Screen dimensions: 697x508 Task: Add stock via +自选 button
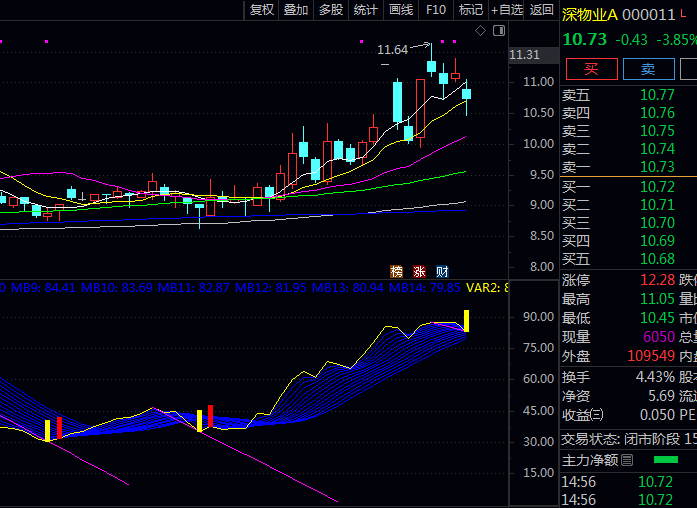tap(506, 10)
